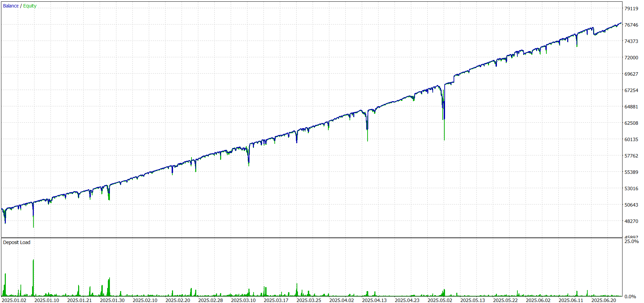This screenshot has height=303, width=644.
Task: Click the 79119 value on the price axis
Action: pyautogui.click(x=631, y=9)
